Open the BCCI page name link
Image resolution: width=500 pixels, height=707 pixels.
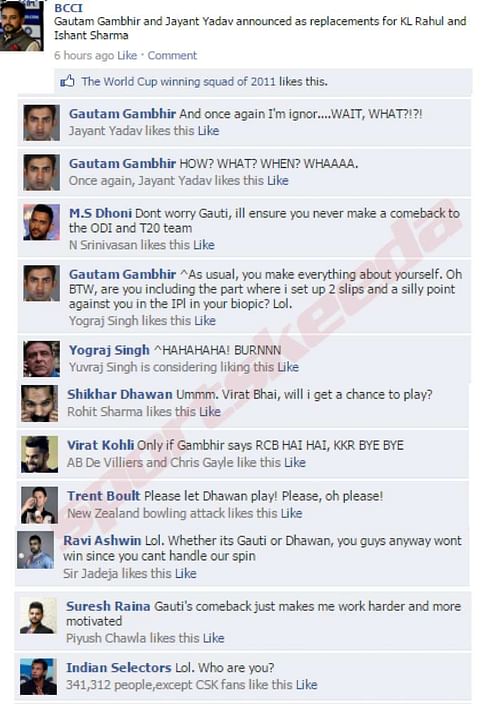coord(69,8)
